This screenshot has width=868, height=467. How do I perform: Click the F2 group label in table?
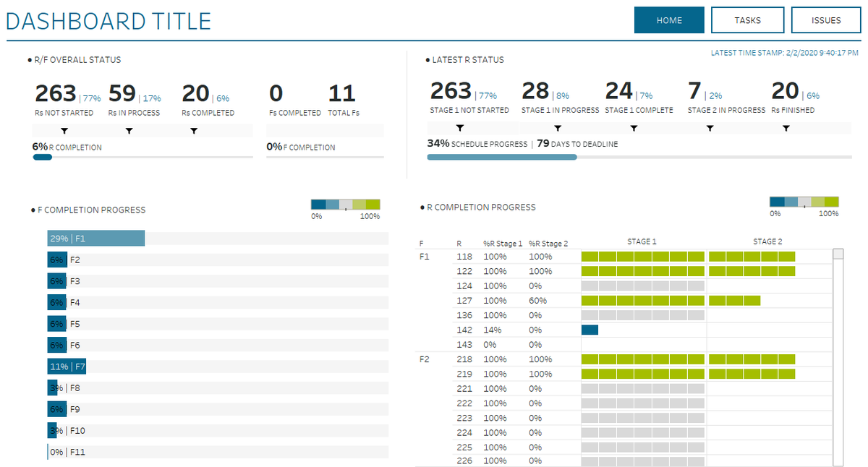(425, 359)
